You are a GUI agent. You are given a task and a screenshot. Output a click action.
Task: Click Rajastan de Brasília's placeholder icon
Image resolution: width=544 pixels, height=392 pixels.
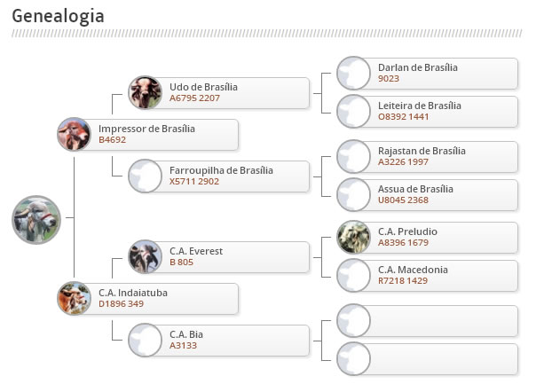(353, 156)
